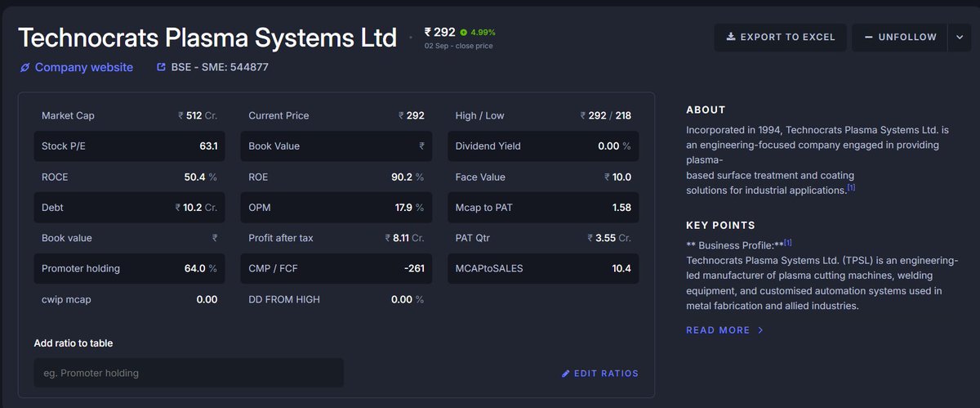Viewport: 980px width, 408px height.
Task: Click the header price ₹ 292
Action: tap(439, 32)
